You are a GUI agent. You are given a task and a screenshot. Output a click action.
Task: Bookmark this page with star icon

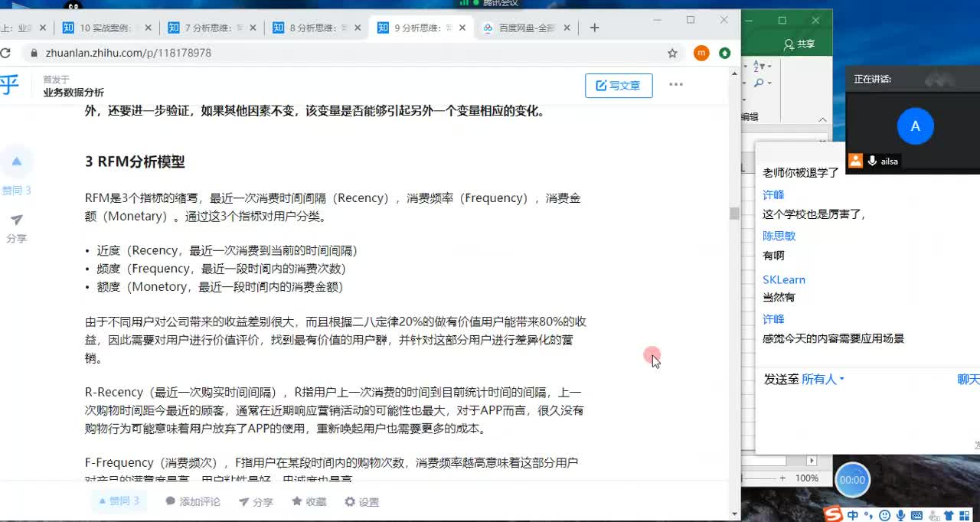pyautogui.click(x=672, y=53)
